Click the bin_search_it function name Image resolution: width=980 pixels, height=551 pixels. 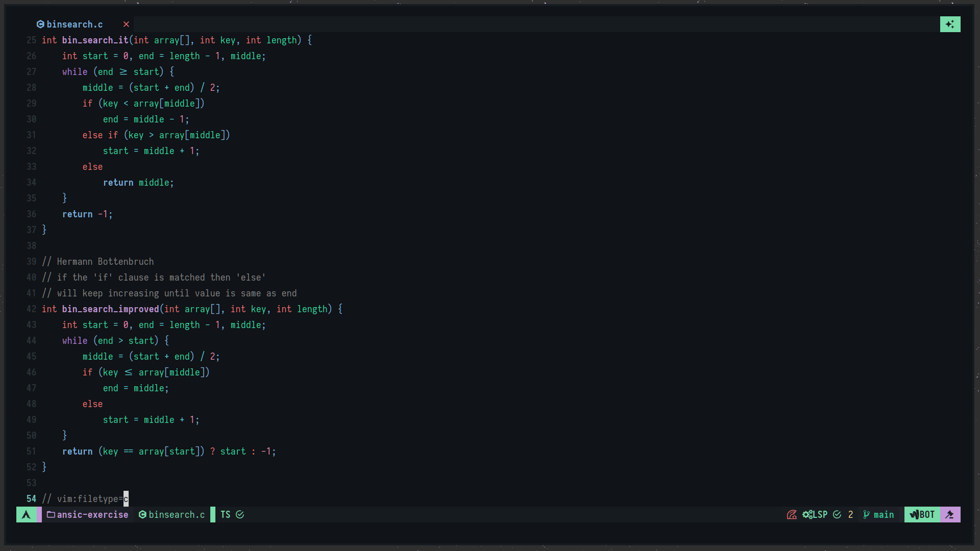click(x=95, y=40)
